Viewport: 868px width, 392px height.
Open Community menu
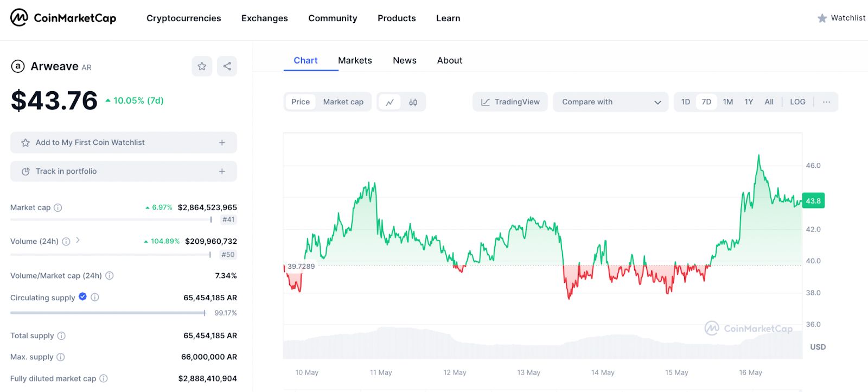(333, 18)
